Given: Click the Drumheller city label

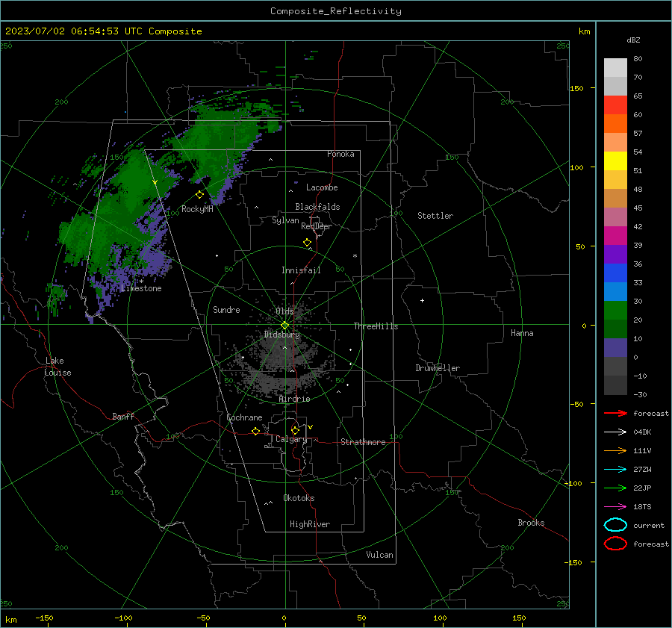Looking at the screenshot, I should point(438,368).
